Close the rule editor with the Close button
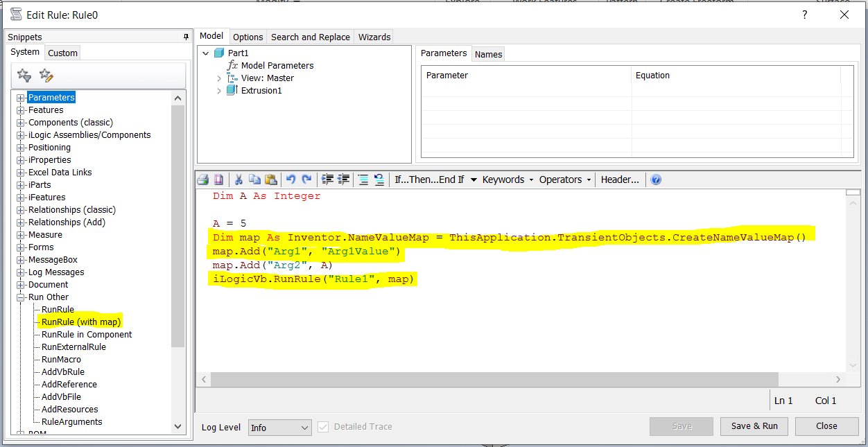Image resolution: width=868 pixels, height=447 pixels. click(x=826, y=426)
